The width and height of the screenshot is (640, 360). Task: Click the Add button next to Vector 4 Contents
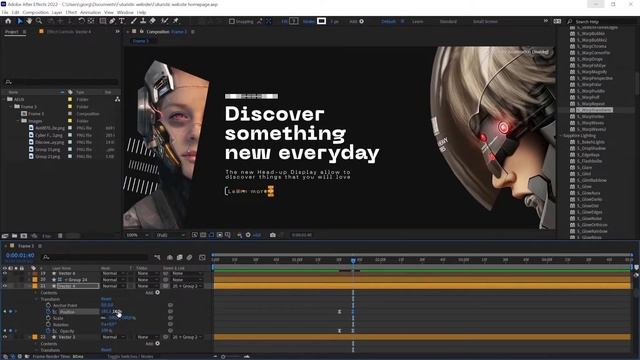[x=158, y=292]
